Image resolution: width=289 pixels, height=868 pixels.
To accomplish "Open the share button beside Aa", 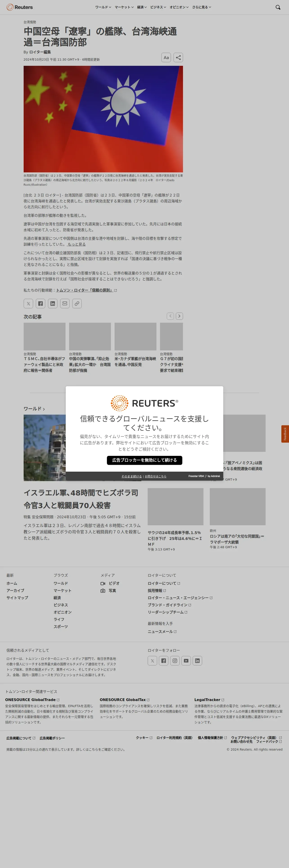I will (178, 58).
